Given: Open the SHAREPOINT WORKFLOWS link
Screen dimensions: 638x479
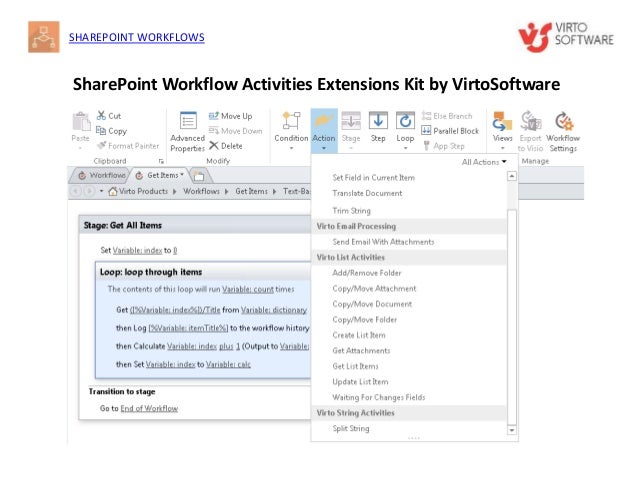Looking at the screenshot, I should pyautogui.click(x=137, y=37).
